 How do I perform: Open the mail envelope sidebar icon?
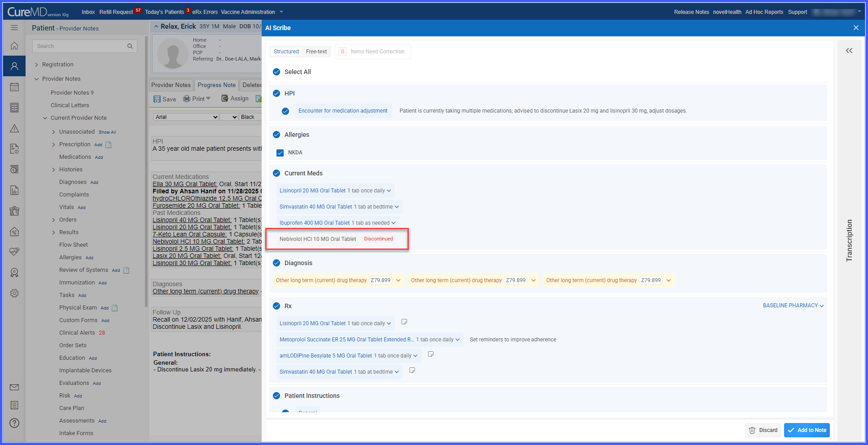click(14, 387)
